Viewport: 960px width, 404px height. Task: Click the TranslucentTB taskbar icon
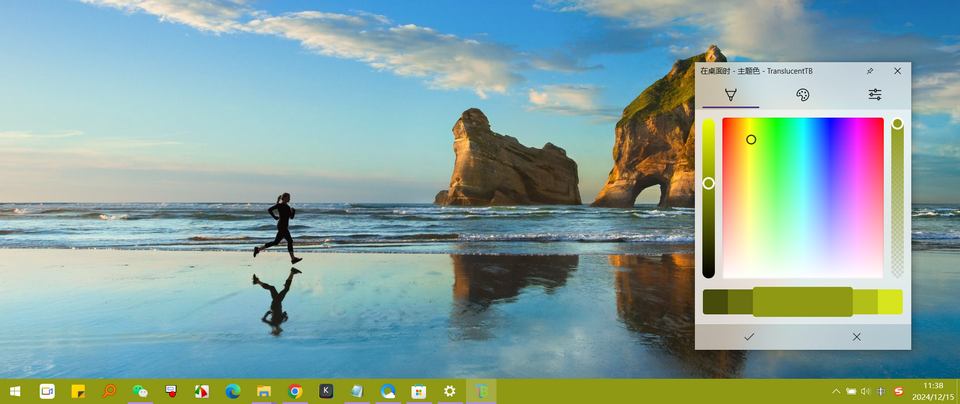coord(481,391)
